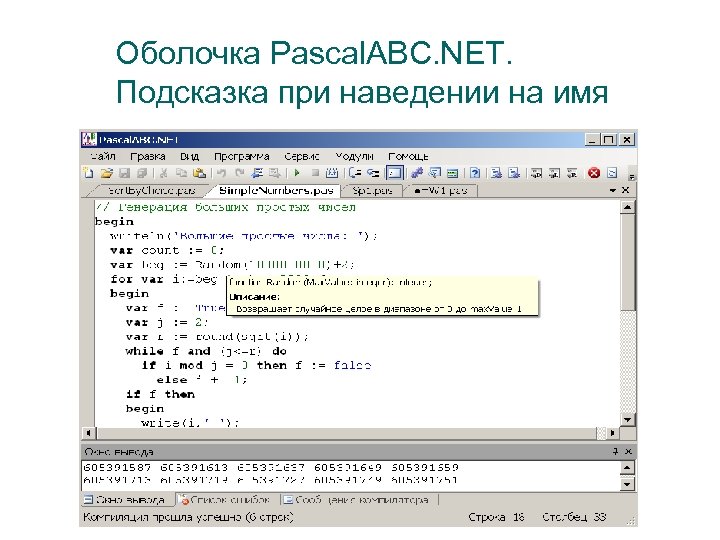The width and height of the screenshot is (720, 540).
Task: Switch to the Split.pas tab
Action: [372, 190]
